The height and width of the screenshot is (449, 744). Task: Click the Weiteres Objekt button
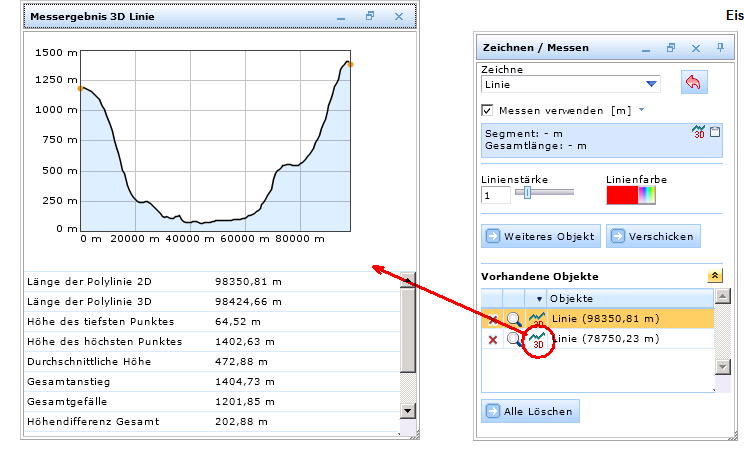[540, 236]
